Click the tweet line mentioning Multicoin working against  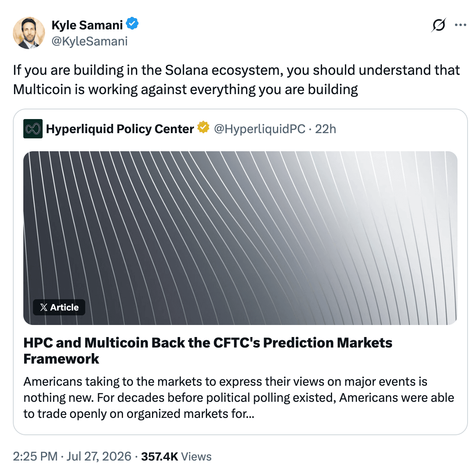click(x=185, y=90)
